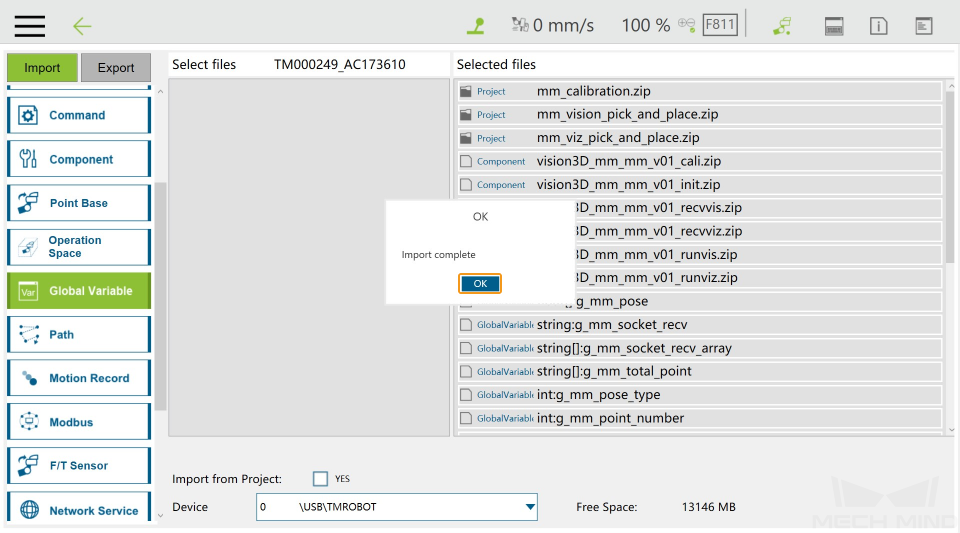Image resolution: width=960 pixels, height=533 pixels.
Task: Open the Motion Record category
Action: [79, 378]
